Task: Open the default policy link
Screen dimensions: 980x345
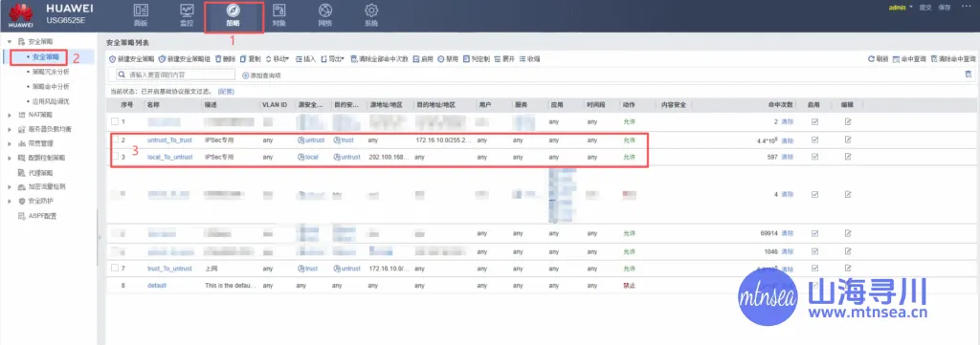Action: tap(157, 285)
